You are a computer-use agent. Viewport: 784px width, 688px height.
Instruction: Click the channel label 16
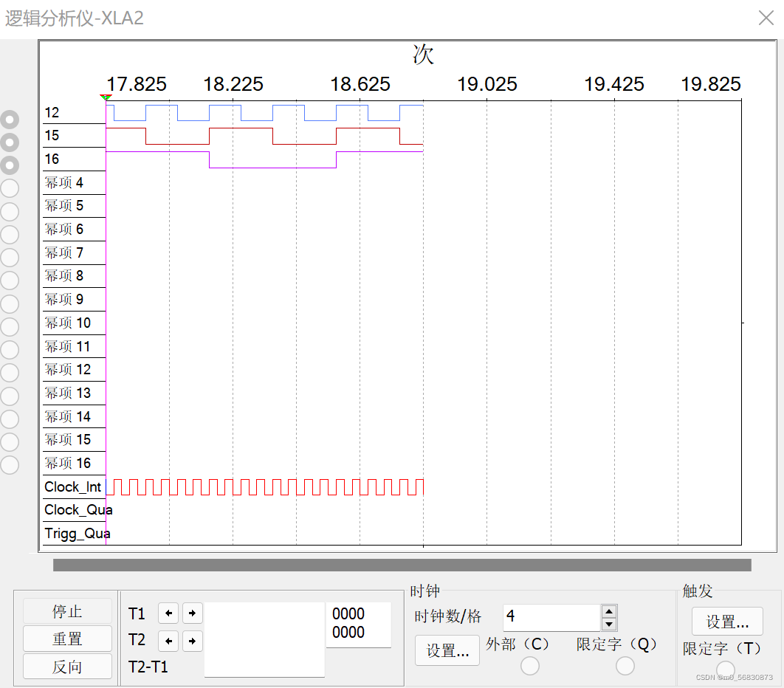click(x=52, y=159)
